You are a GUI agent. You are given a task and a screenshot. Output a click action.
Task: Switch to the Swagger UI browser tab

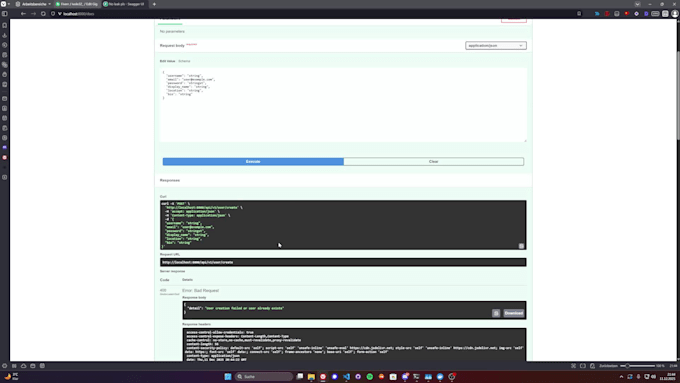coord(124,4)
